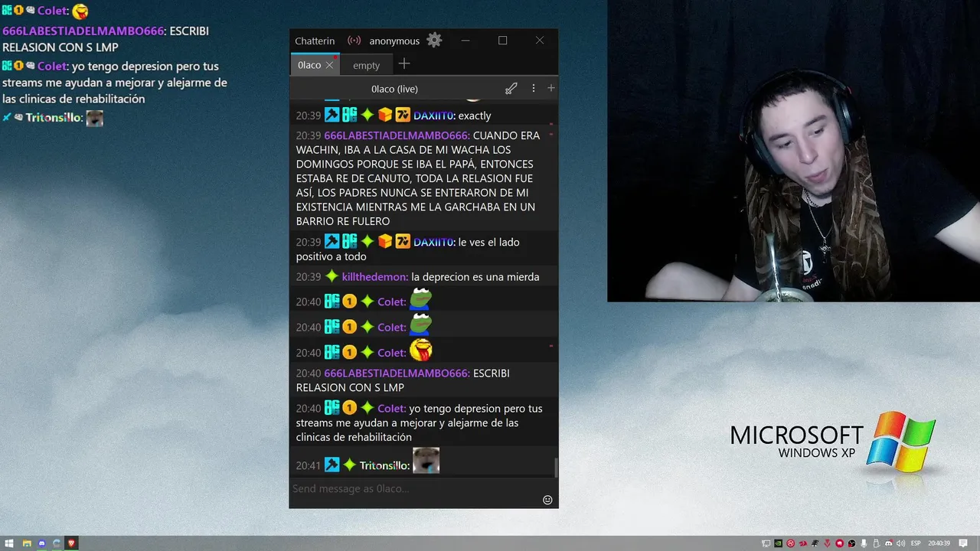Open the taskbar clock 20:40:39
This screenshot has width=980, height=551.
pos(939,543)
